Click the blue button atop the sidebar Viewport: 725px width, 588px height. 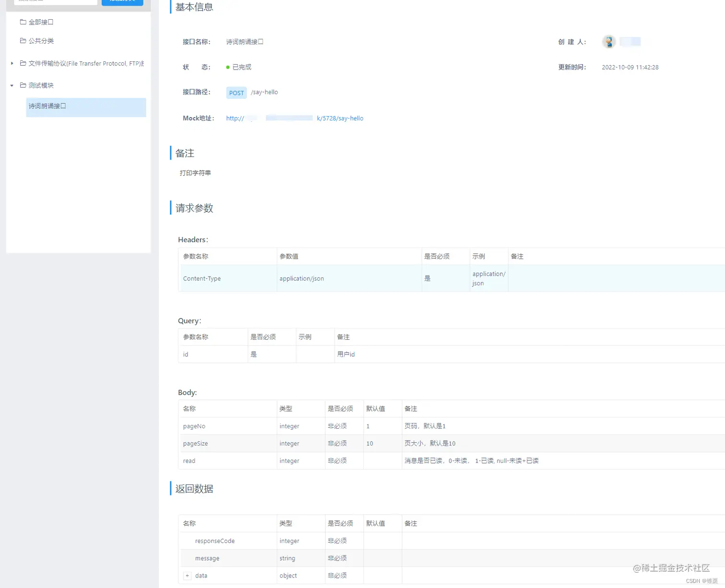[122, 1]
